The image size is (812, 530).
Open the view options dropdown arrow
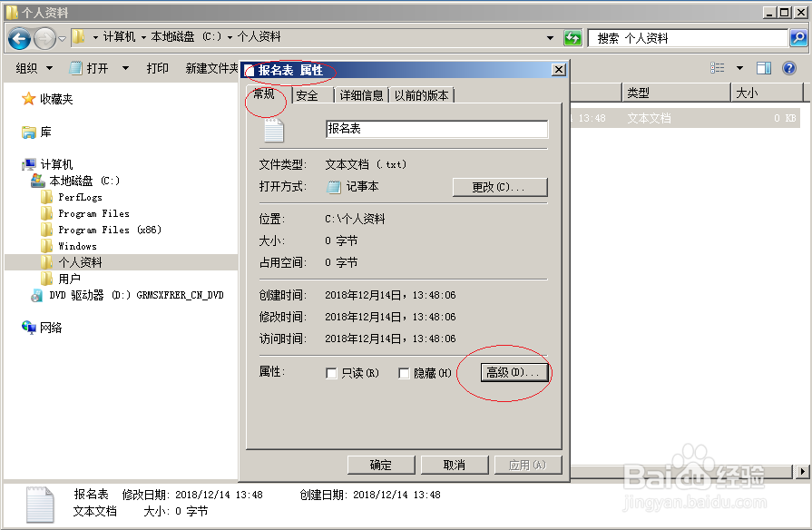(739, 68)
